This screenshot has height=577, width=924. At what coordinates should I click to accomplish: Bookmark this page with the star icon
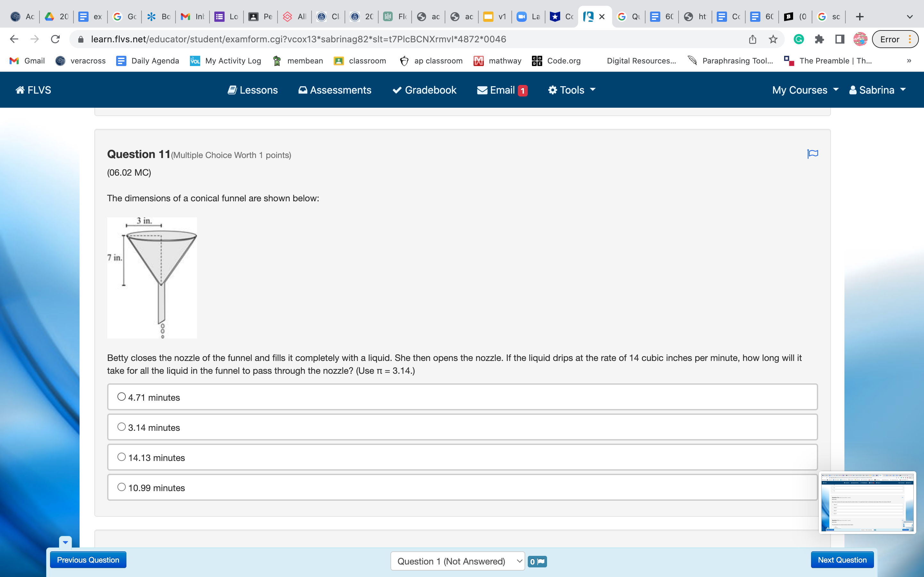point(773,39)
